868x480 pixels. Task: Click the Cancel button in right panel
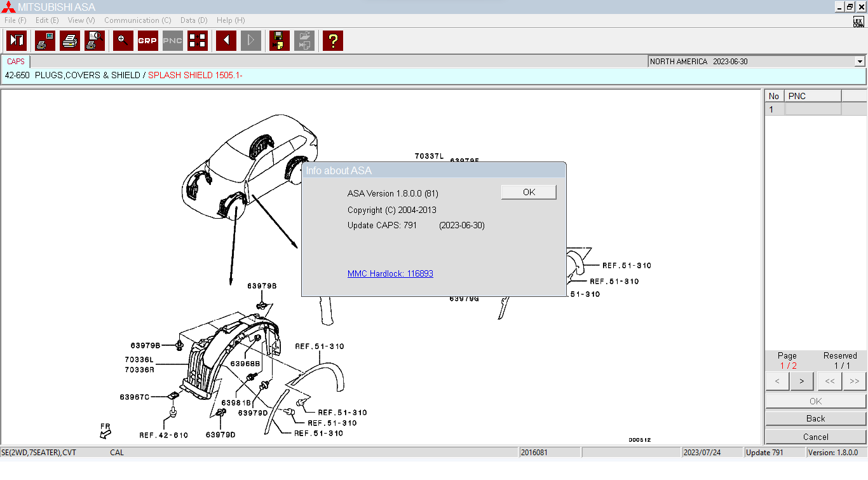(815, 437)
